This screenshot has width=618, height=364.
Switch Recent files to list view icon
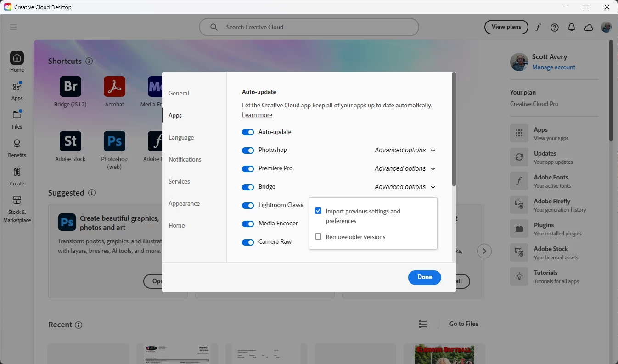tap(423, 324)
